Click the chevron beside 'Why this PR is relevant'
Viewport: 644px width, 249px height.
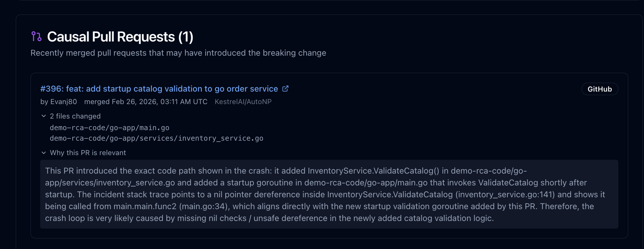pos(43,152)
